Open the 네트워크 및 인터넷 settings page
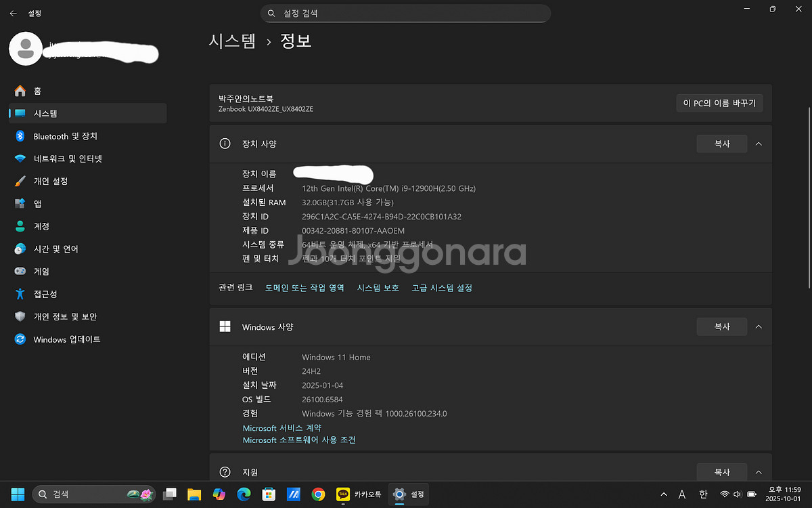The height and width of the screenshot is (508, 812). click(x=68, y=158)
